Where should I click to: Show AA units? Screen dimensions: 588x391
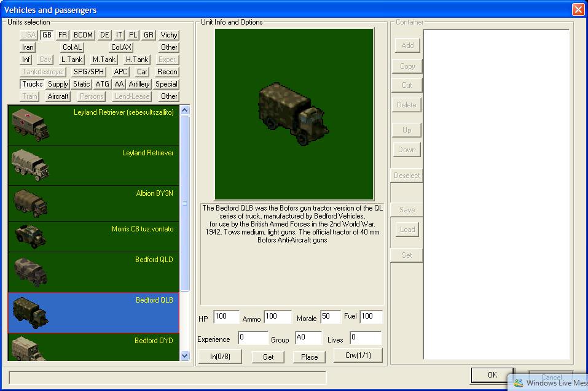pyautogui.click(x=119, y=84)
